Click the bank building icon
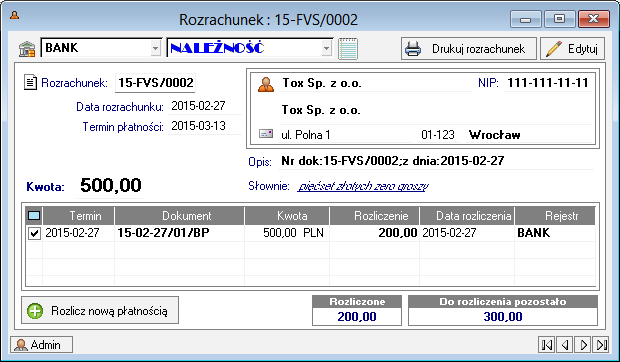This screenshot has height=362, width=620. click(27, 49)
